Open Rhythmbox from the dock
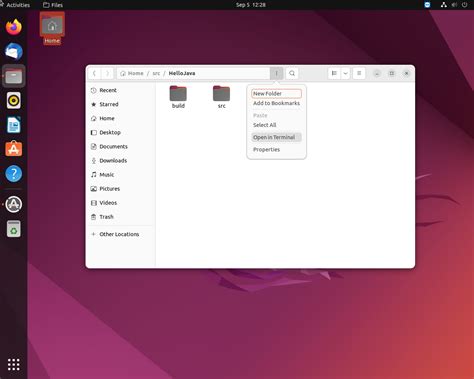This screenshot has height=379, width=474. click(x=14, y=100)
